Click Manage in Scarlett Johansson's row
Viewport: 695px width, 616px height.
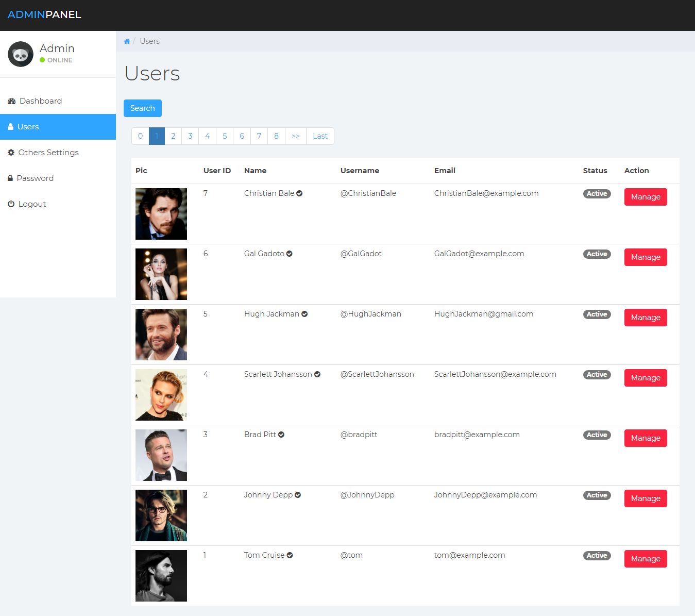(646, 378)
